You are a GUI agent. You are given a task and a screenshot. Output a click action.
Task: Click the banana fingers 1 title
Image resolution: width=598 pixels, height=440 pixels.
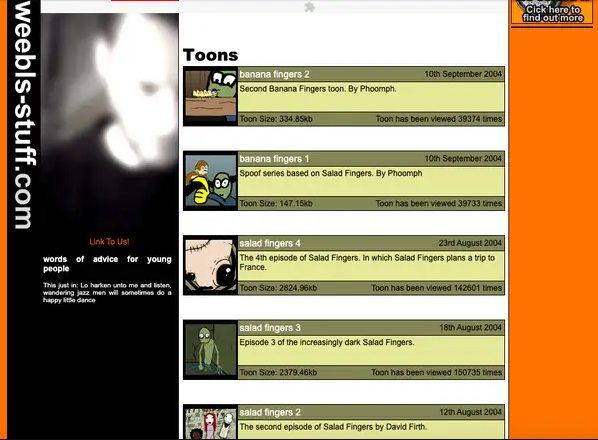point(274,159)
